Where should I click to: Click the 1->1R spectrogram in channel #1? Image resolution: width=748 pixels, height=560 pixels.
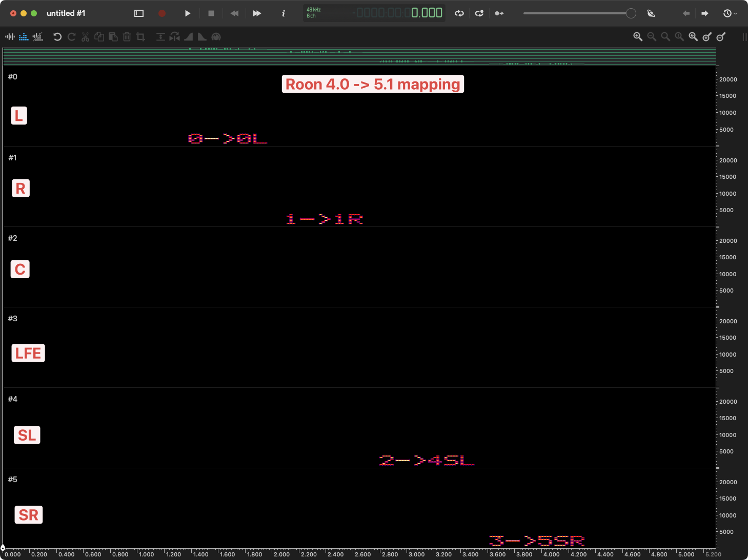325,219
